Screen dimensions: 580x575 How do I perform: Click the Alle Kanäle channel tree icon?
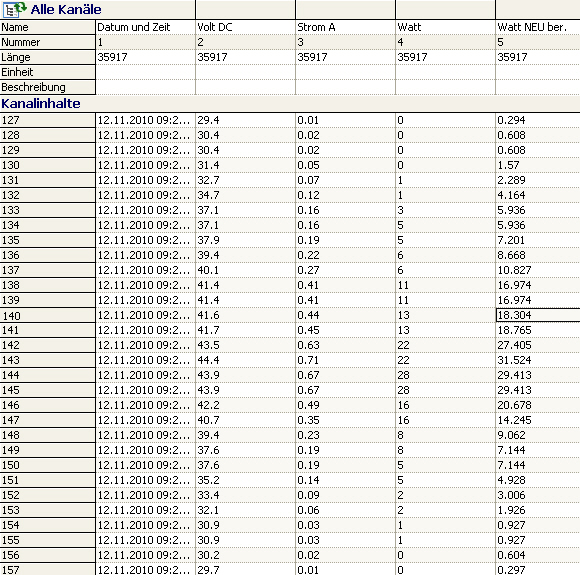[x=14, y=9]
